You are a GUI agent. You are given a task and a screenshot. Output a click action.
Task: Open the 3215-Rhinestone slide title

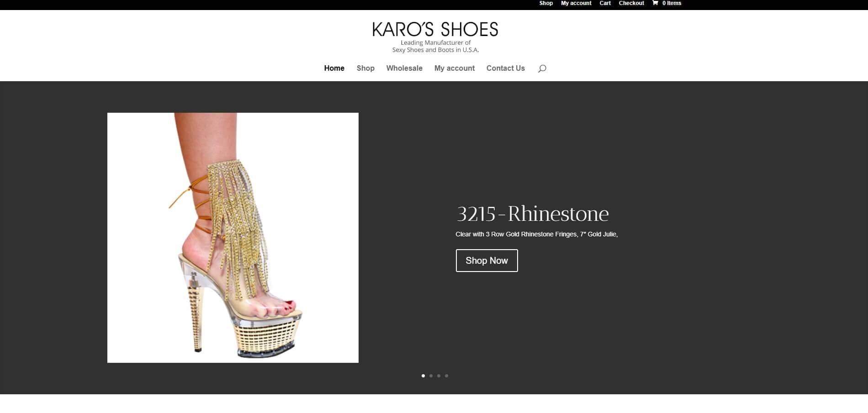[533, 214]
